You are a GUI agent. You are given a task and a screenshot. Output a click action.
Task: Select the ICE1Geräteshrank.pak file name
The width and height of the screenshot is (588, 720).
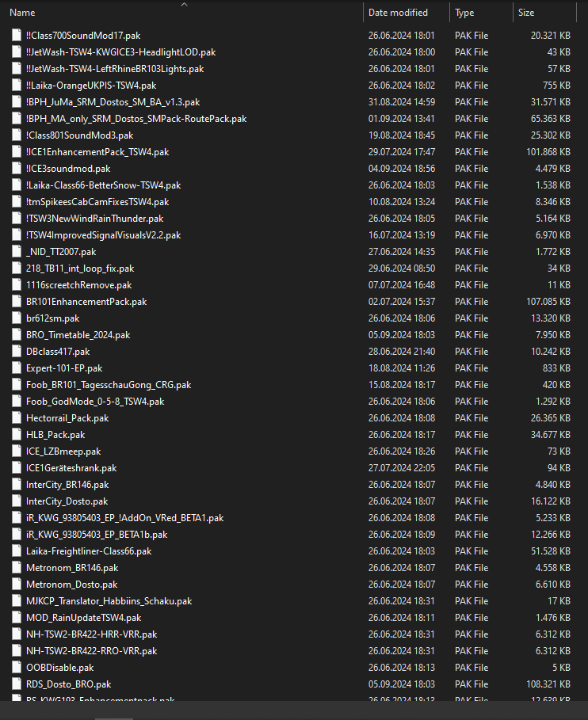point(71,468)
